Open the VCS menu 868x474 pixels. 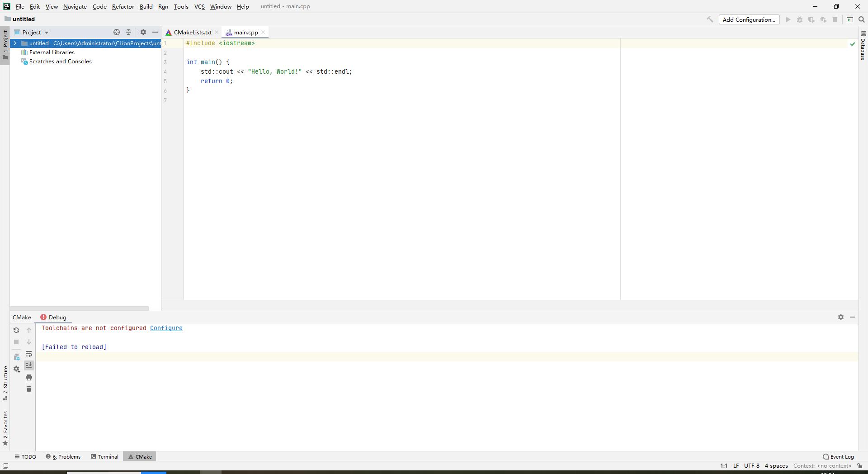(x=199, y=6)
